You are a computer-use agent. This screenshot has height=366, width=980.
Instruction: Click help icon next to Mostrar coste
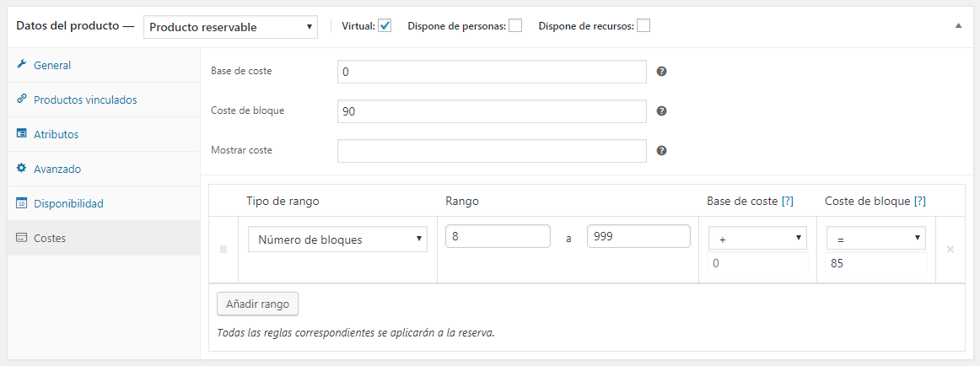pyautogui.click(x=662, y=150)
